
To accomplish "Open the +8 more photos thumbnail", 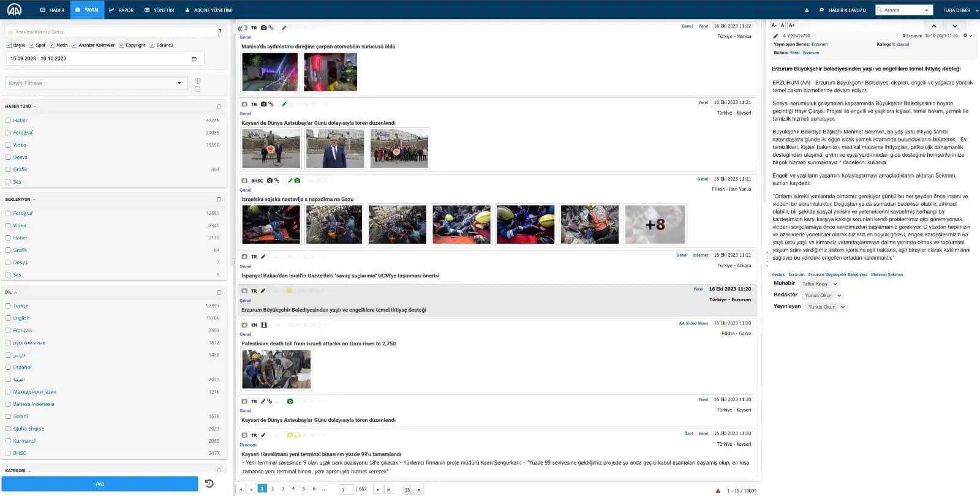I will click(654, 225).
